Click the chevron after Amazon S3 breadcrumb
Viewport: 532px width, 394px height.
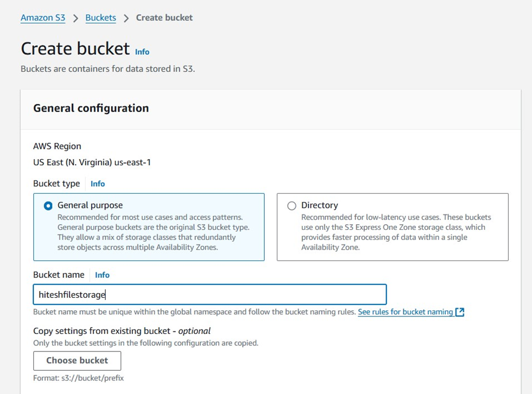point(75,18)
